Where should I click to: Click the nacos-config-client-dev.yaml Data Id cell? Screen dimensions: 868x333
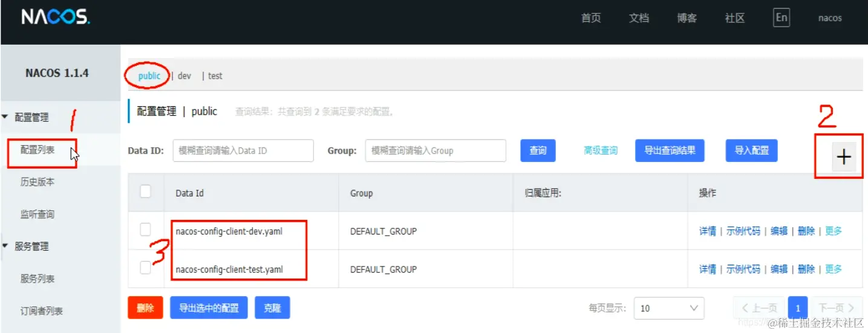229,231
